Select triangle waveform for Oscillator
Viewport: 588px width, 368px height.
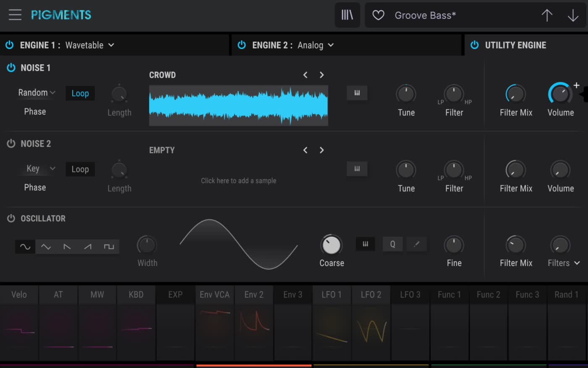coord(46,247)
